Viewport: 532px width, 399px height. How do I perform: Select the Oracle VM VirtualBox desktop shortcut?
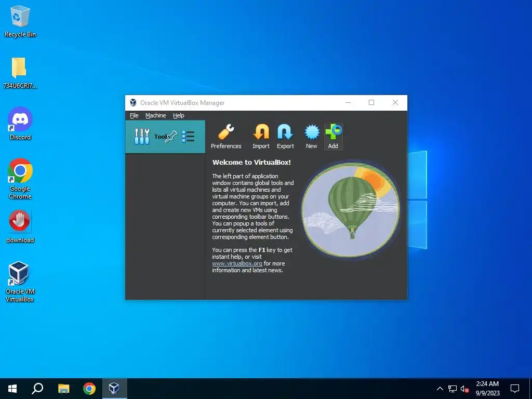coord(19,282)
